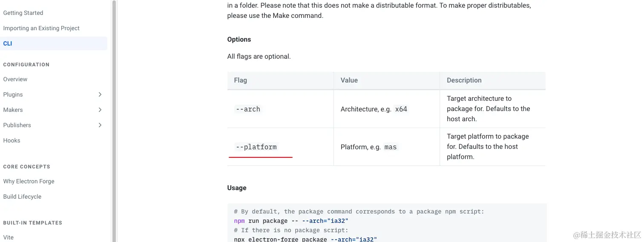644x242 pixels.
Task: Click the Flag column header
Action: tap(241, 80)
